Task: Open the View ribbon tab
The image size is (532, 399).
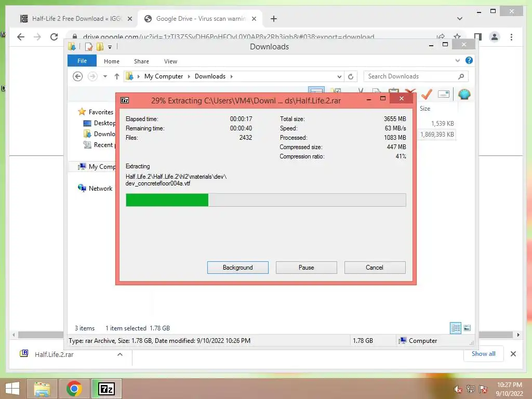Action: coord(170,61)
